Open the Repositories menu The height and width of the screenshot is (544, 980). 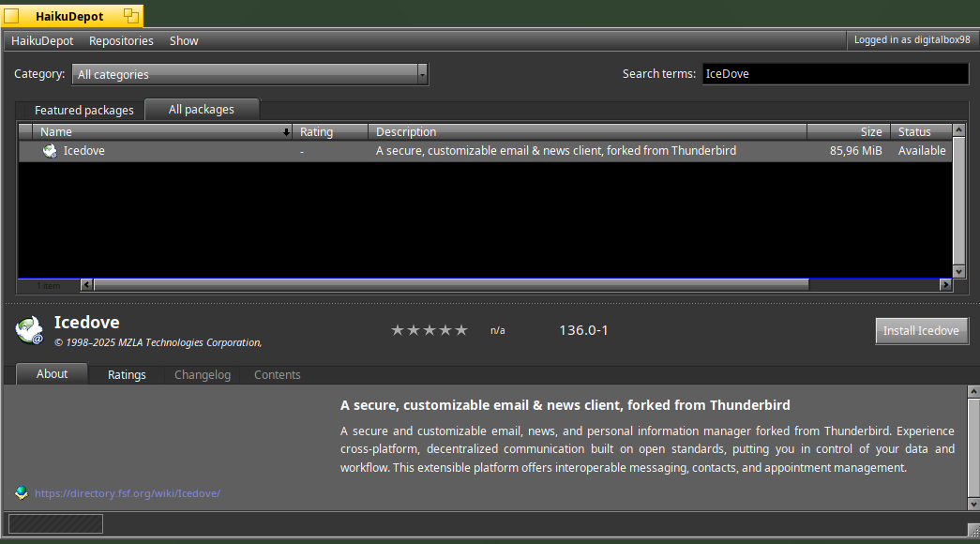[121, 40]
